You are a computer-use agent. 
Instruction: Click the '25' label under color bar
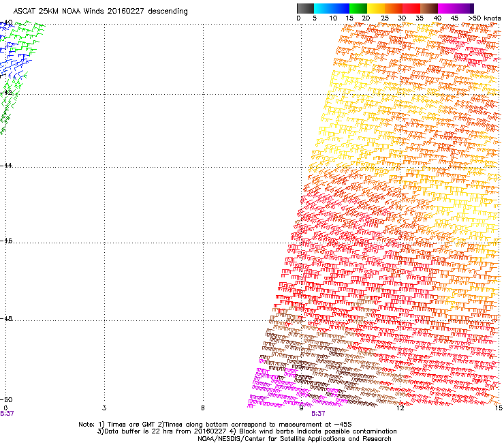385,18
